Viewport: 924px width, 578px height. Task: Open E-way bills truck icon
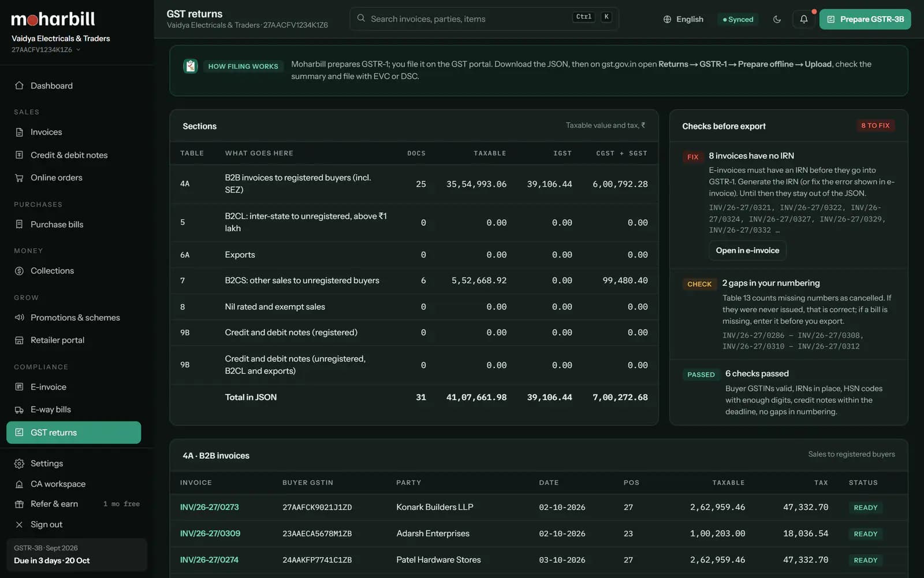(19, 410)
